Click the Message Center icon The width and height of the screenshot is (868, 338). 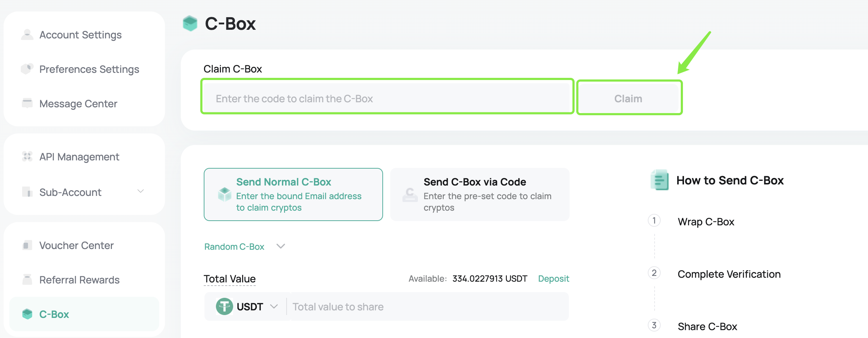tap(27, 103)
